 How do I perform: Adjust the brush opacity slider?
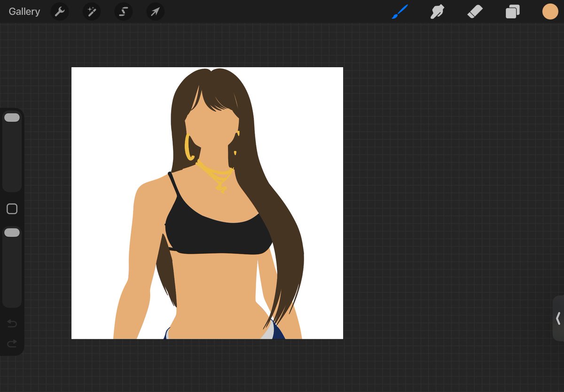click(12, 267)
